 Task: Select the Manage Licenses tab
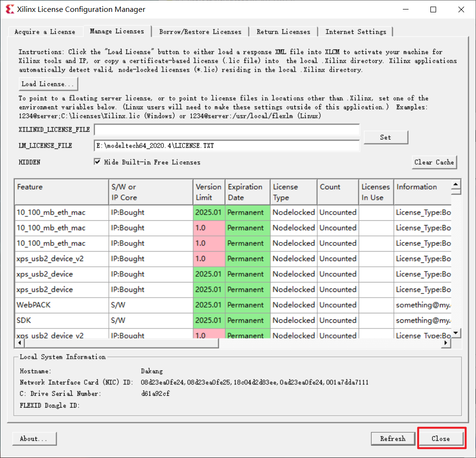click(117, 31)
